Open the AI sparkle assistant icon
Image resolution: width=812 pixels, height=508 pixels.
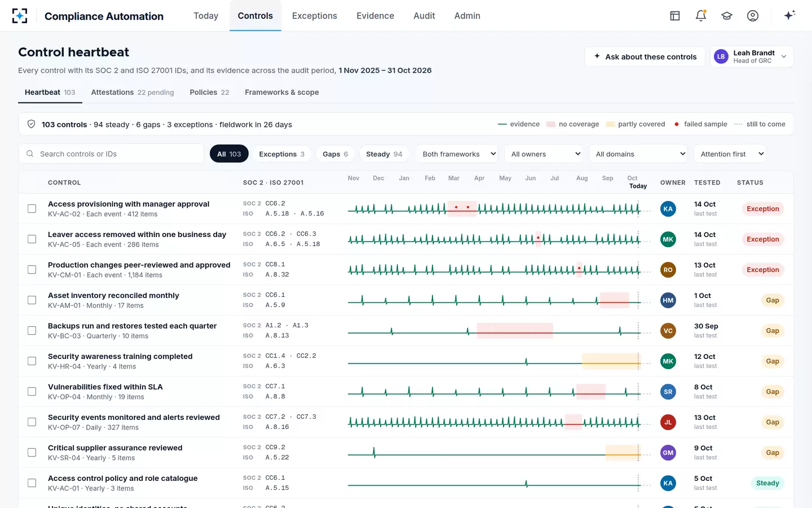click(x=789, y=15)
